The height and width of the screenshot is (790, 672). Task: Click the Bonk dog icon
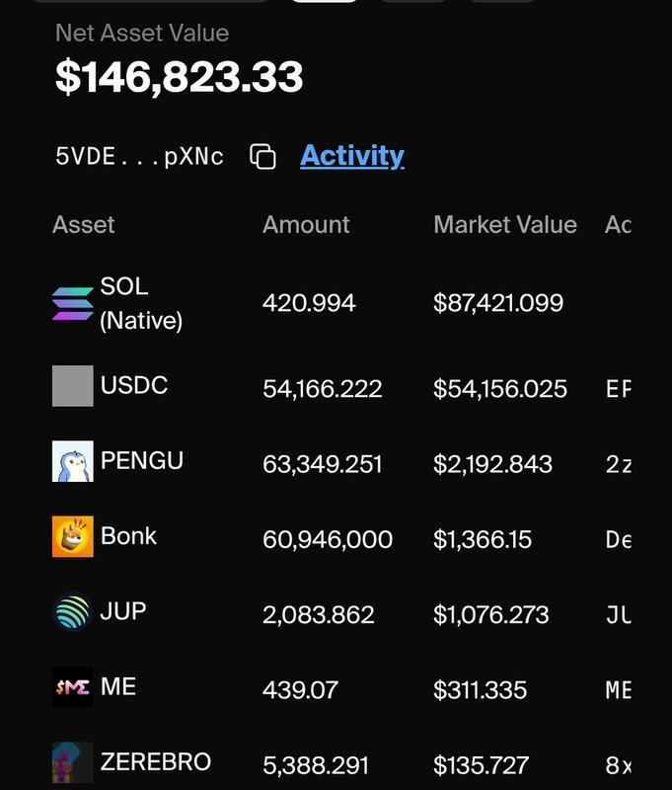coord(73,536)
